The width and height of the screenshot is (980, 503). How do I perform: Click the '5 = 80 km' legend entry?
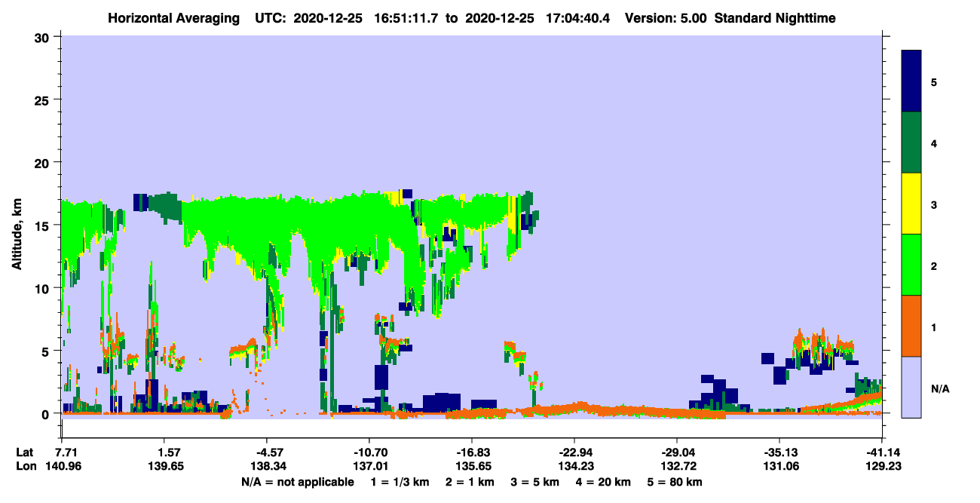click(675, 482)
